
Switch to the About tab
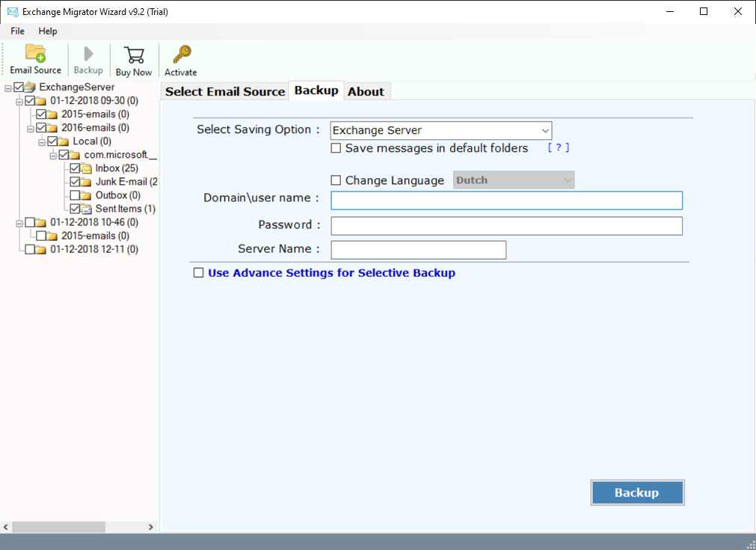tap(366, 91)
